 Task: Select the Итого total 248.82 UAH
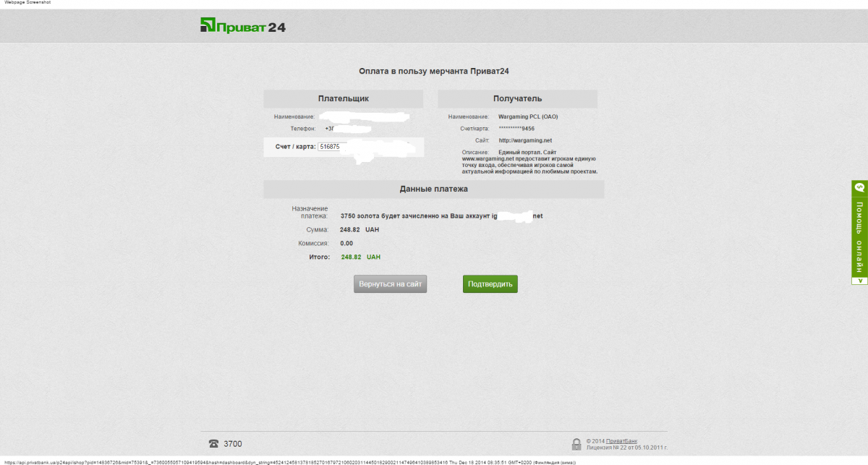361,257
